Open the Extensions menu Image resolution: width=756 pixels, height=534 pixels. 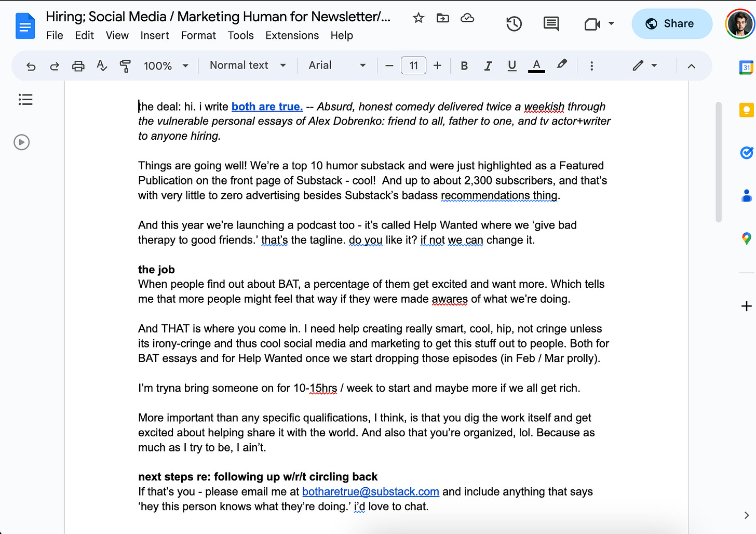(x=292, y=35)
